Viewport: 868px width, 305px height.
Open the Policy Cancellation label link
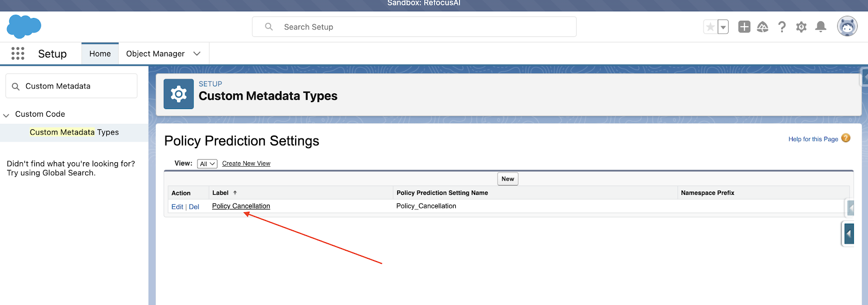click(x=241, y=206)
